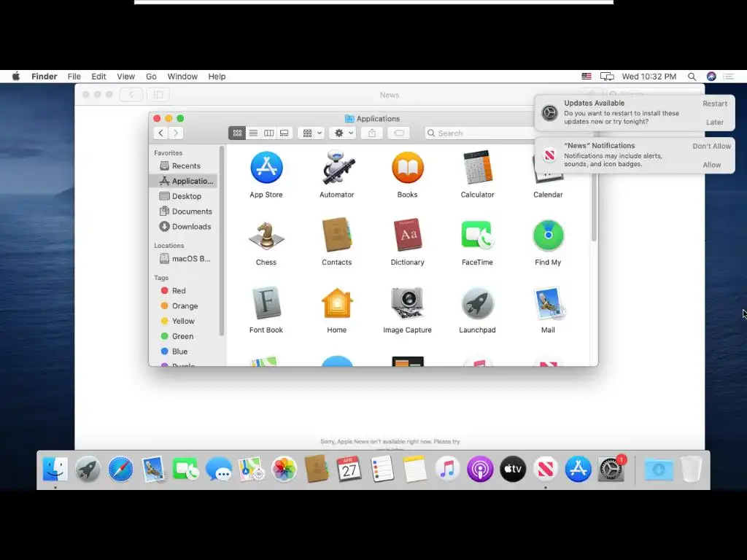This screenshot has height=560, width=747.
Task: Open System Preferences with badge in Dock
Action: coord(611,469)
